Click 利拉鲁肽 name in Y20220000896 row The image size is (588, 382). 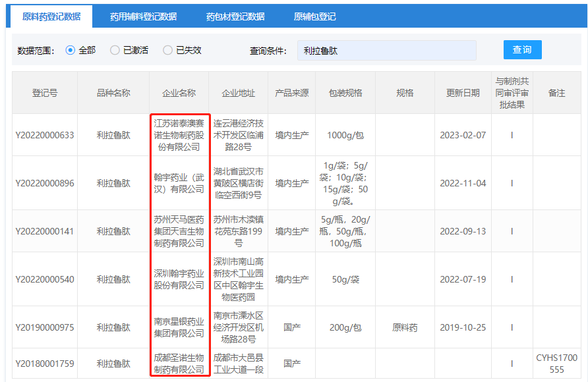click(113, 183)
